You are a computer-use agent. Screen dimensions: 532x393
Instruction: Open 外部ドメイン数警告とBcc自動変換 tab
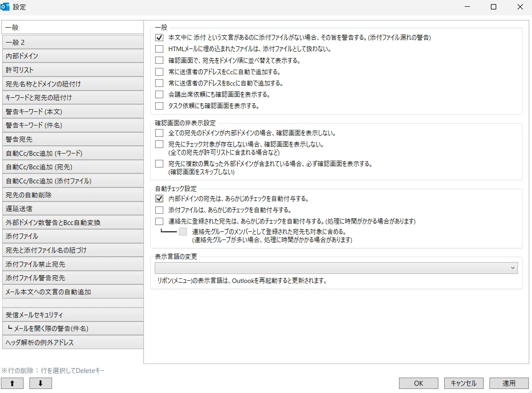pyautogui.click(x=72, y=222)
